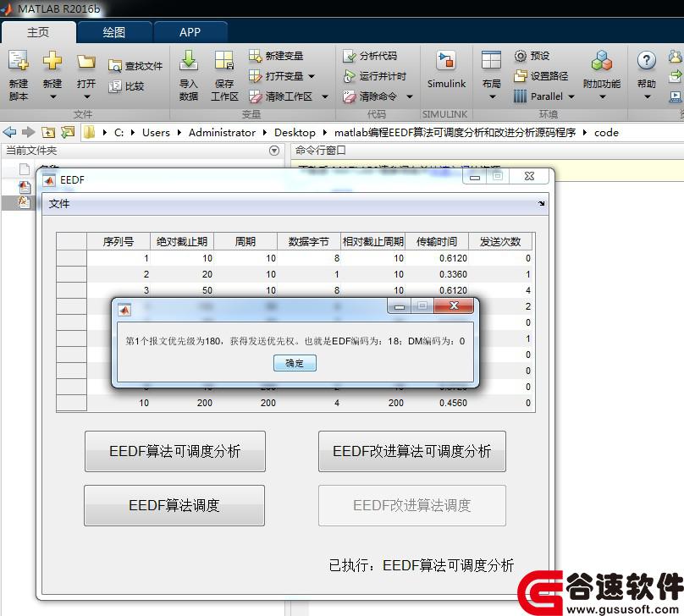Click the New Script (新建脚本) icon
The image size is (684, 616).
(19, 61)
